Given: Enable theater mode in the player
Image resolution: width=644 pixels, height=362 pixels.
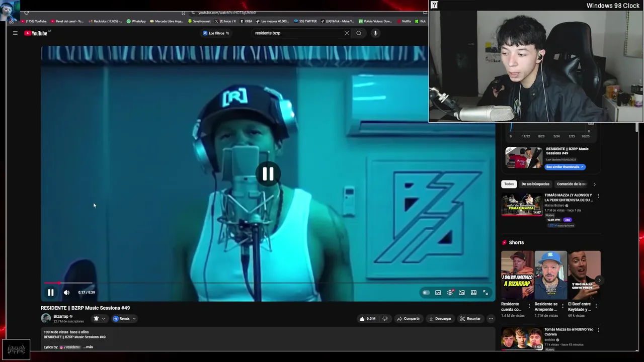Looking at the screenshot, I should (x=473, y=293).
